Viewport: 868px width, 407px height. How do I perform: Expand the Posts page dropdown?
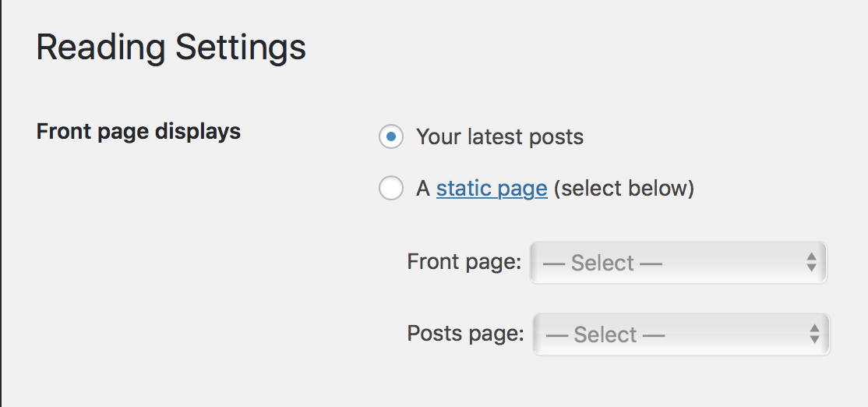(x=681, y=334)
